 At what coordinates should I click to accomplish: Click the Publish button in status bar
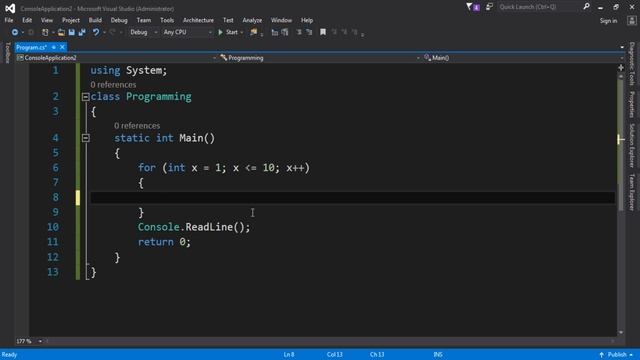616,355
